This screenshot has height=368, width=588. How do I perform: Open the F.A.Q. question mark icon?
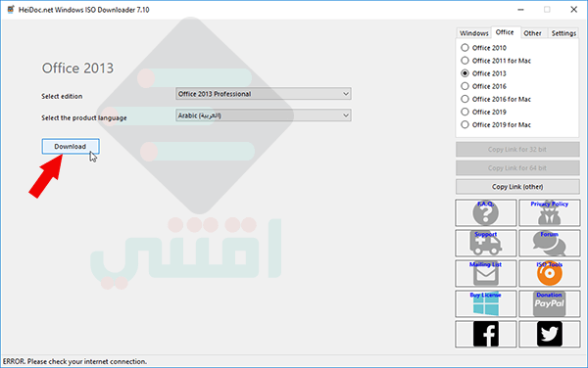[486, 212]
